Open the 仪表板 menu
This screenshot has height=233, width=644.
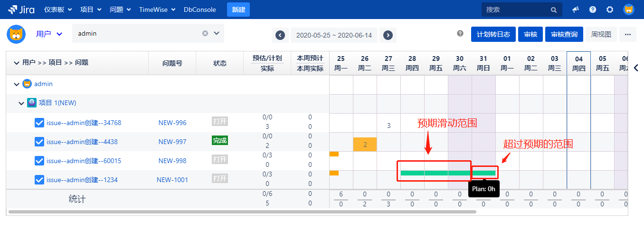tap(58, 10)
